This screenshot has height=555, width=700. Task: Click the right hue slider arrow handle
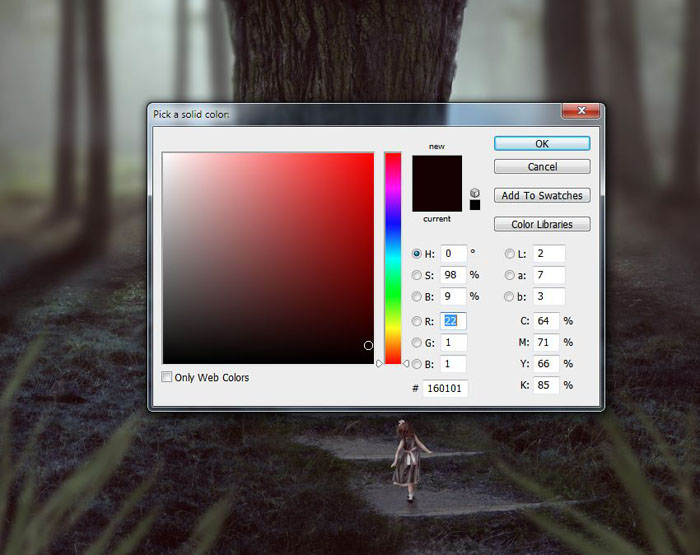(x=406, y=363)
